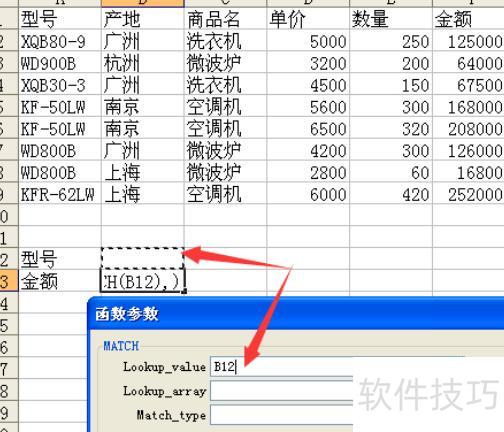The width and height of the screenshot is (504, 432).
Task: Select the quantity cell 200
Action: coord(391,62)
